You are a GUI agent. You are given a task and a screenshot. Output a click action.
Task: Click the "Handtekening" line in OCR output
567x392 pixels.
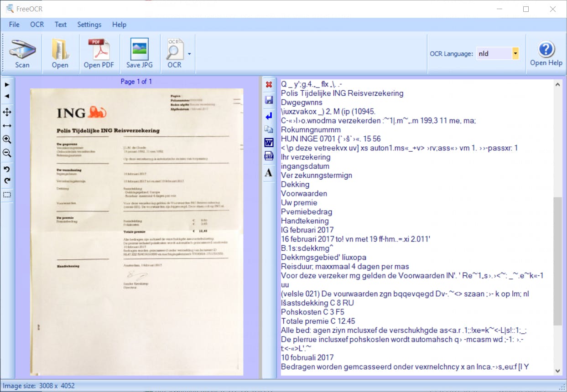(x=305, y=221)
